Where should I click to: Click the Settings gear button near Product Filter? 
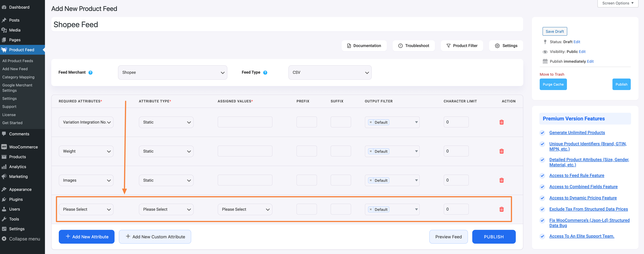(x=506, y=46)
